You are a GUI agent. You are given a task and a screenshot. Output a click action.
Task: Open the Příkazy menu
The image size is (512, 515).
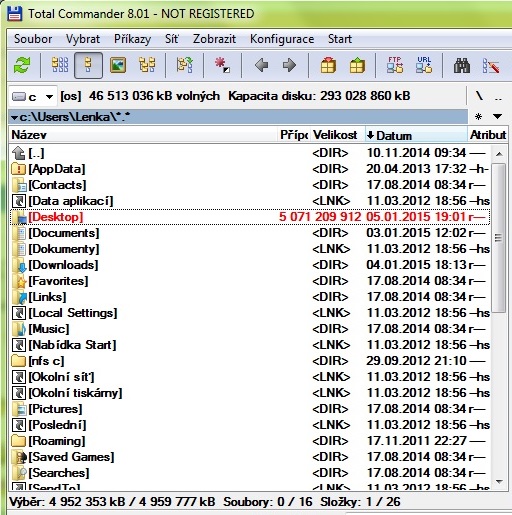132,39
